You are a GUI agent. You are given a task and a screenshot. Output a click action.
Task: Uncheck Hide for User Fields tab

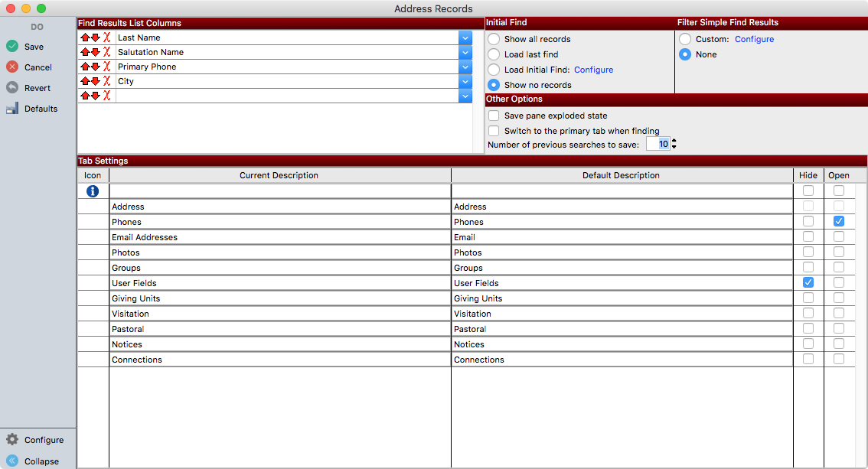[808, 283]
